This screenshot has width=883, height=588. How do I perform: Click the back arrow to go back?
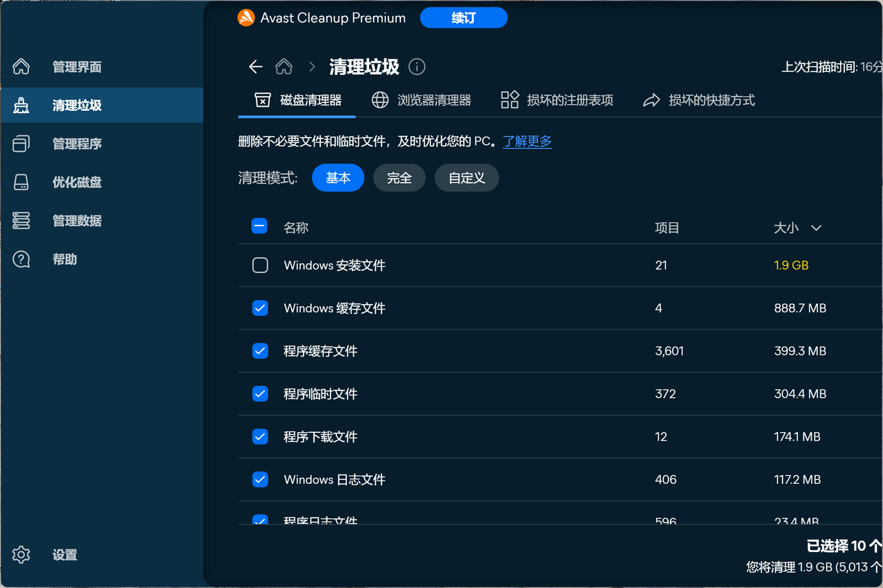coord(255,67)
